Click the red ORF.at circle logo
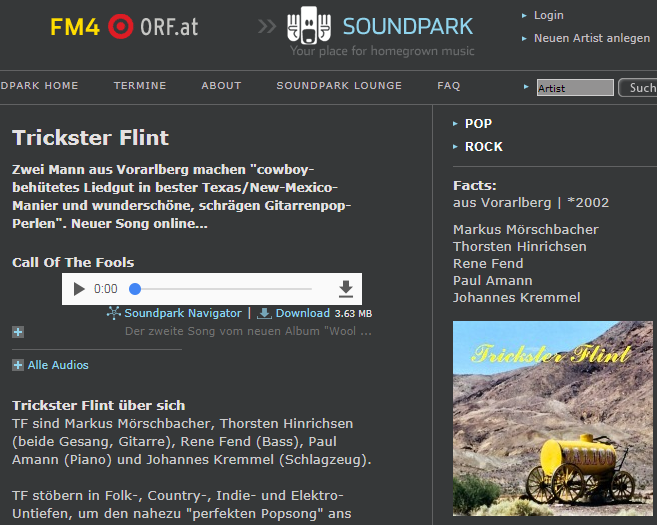 click(x=121, y=26)
